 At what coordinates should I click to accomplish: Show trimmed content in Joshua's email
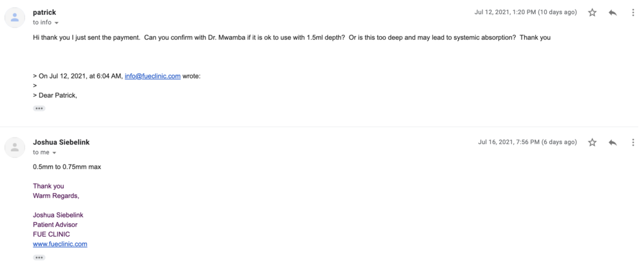tap(39, 258)
